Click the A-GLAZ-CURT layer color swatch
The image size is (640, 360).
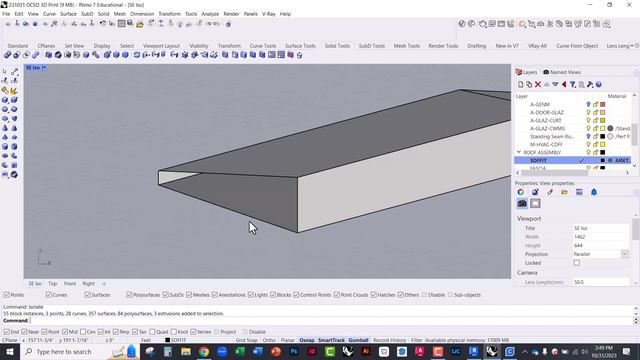[602, 120]
